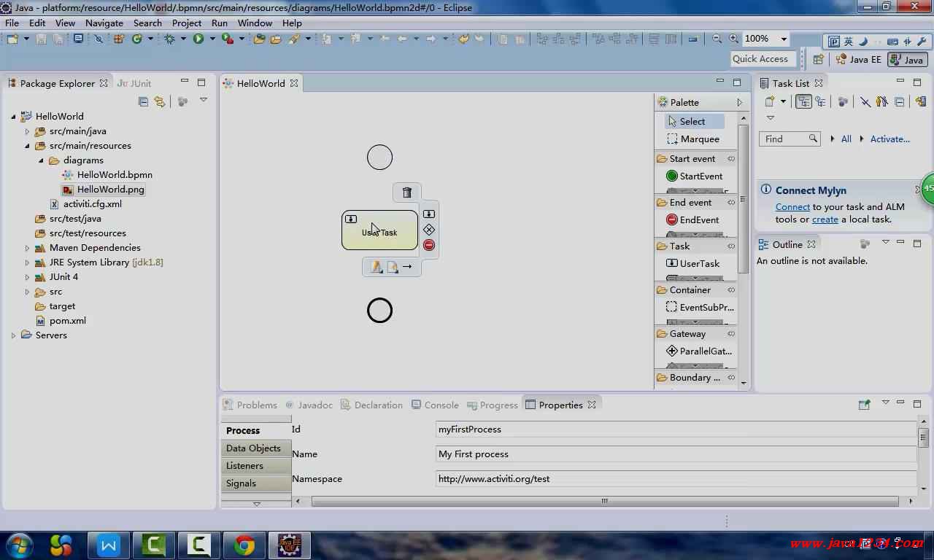Click the Run External Tools icon

coord(228,39)
